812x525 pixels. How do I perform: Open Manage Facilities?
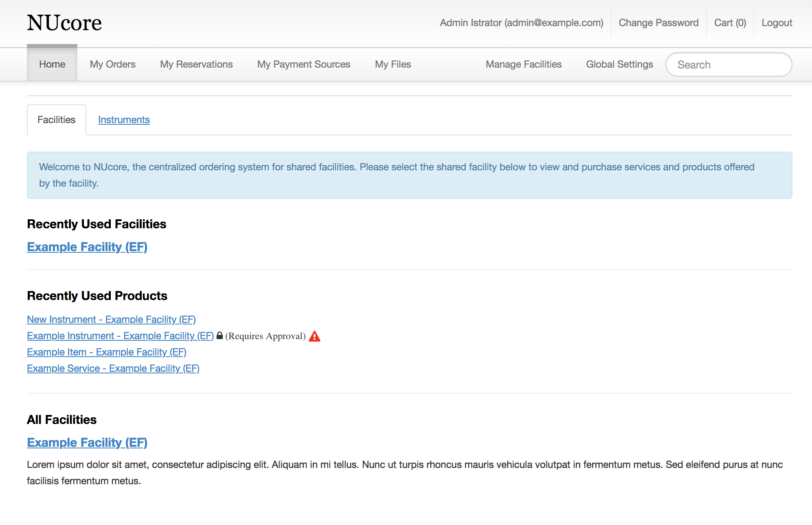pos(523,64)
